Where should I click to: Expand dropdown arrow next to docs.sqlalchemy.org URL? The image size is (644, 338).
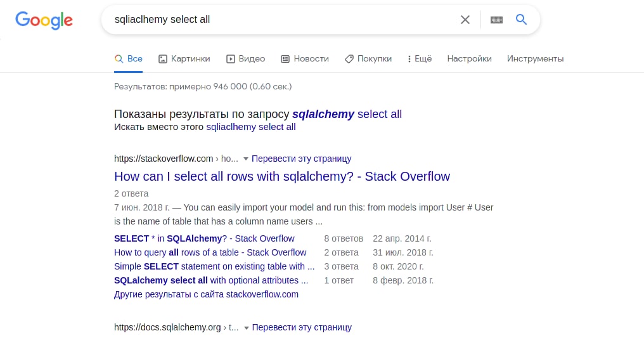(246, 328)
